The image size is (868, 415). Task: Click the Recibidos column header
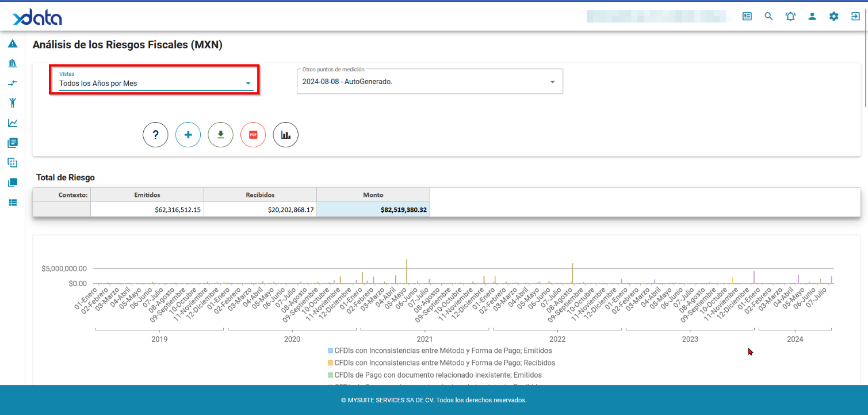[x=260, y=195]
